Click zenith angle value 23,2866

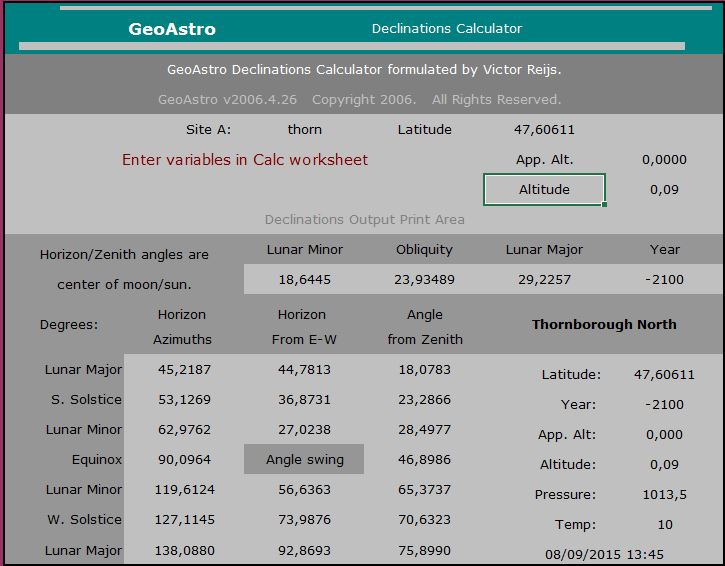424,400
